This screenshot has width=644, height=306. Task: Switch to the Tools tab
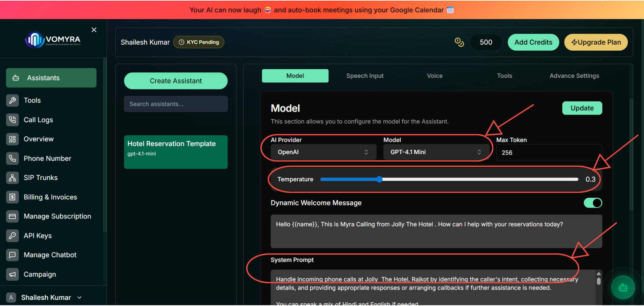coord(504,76)
